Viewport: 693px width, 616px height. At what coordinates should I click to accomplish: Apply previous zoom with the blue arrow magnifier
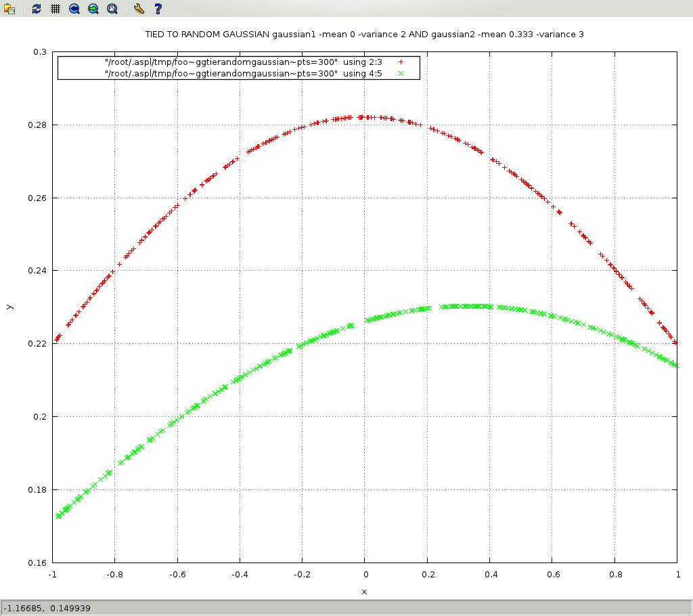pyautogui.click(x=74, y=9)
